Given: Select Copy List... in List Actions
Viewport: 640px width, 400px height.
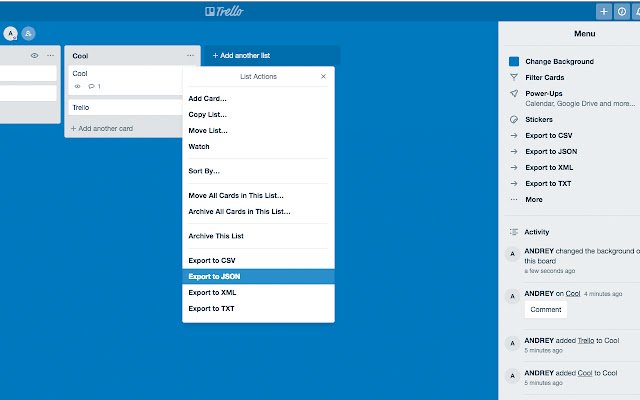Looking at the screenshot, I should point(258,114).
